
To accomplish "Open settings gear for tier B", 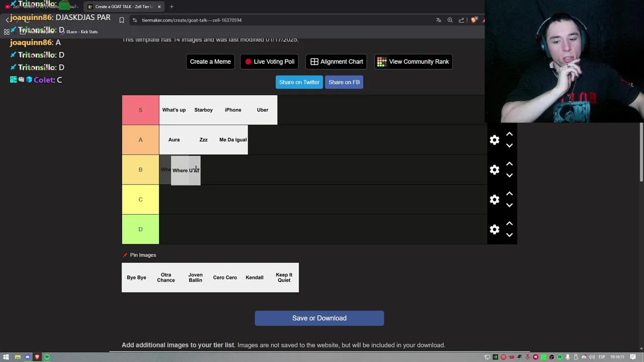I will pyautogui.click(x=495, y=169).
